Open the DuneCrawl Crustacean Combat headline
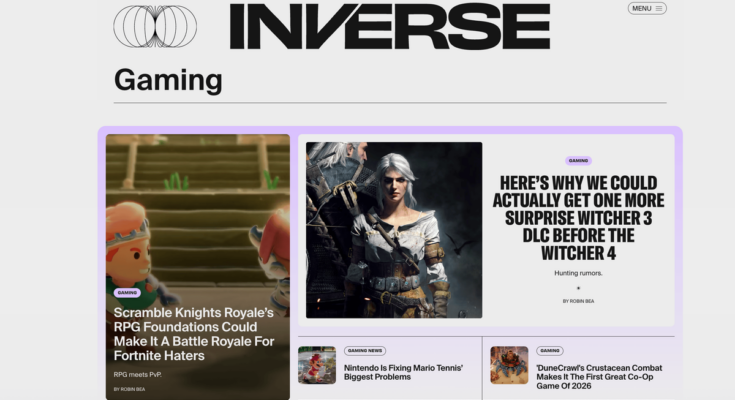Viewport: 735px width, 400px height. [597, 374]
